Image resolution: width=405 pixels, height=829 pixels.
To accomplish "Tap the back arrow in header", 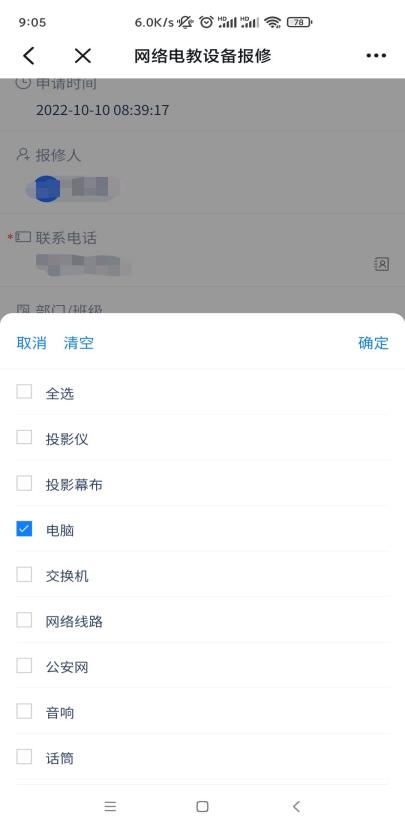I will 29,56.
